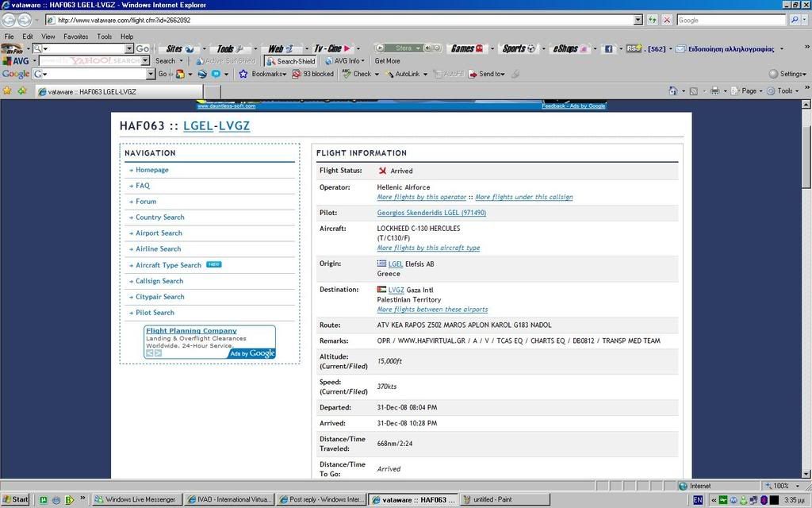Screen dimensions: 812x508
Task: Expand the address bar URL dropdown
Action: (x=638, y=20)
